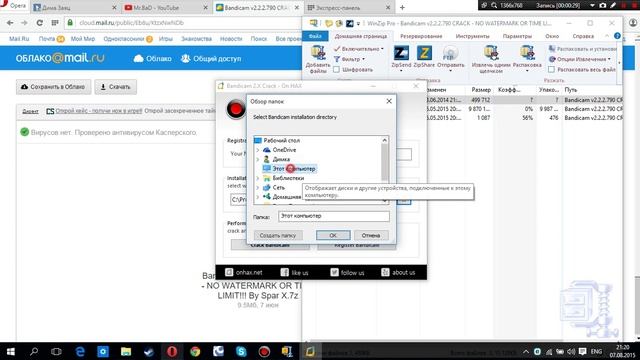Click Скачать button on mail.ru page
This screenshot has width=640, height=360.
point(116,87)
